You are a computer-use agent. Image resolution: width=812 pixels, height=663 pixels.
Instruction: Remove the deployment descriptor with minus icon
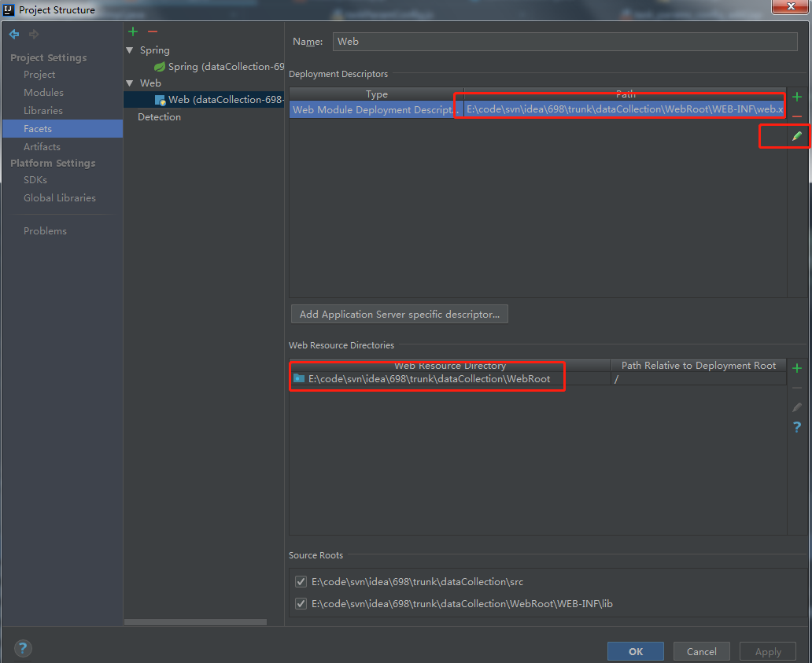(797, 116)
